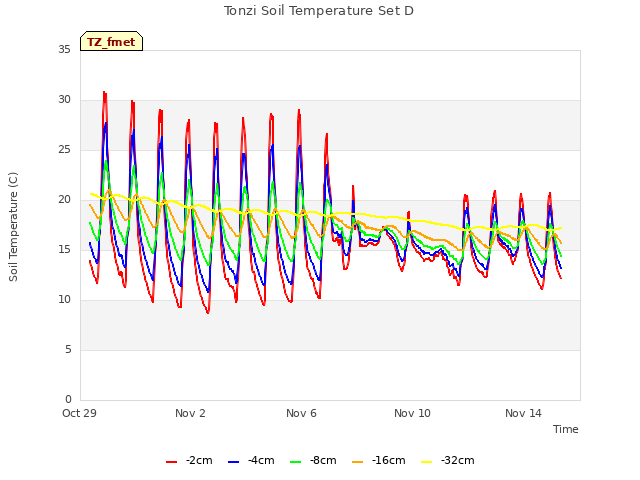
Task: Click the Soil Temperature (C) axis title
Action: pyautogui.click(x=13, y=227)
